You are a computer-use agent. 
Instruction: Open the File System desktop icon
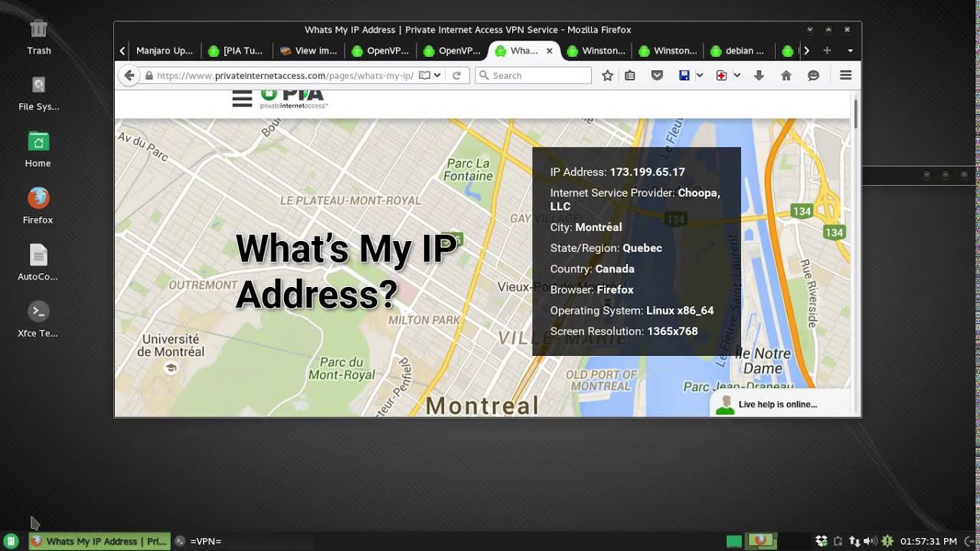pos(38,93)
